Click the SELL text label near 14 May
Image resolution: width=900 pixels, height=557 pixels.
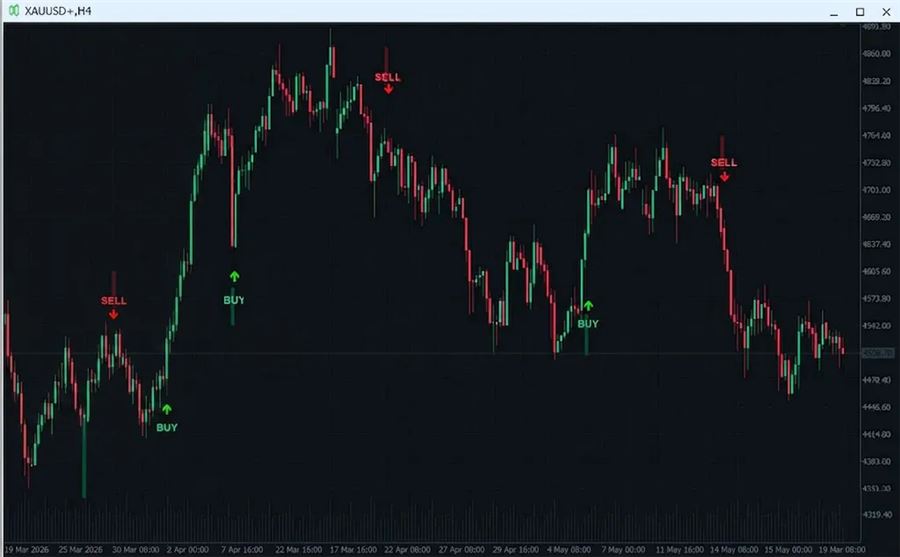point(724,163)
